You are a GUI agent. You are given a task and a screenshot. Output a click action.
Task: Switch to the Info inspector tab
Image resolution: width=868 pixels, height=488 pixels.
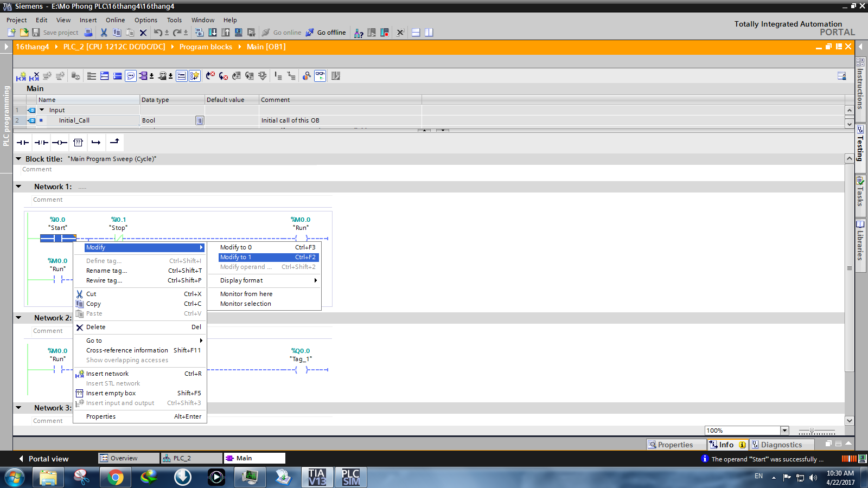(x=727, y=445)
